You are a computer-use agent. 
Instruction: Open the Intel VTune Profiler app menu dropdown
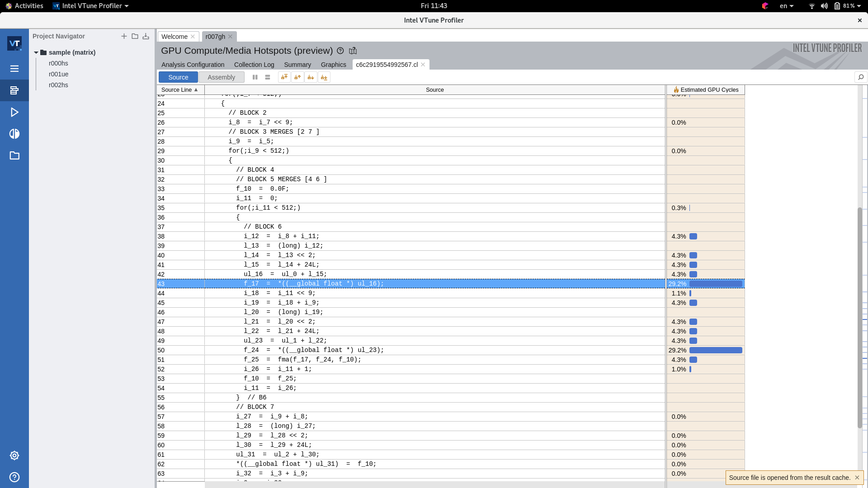[x=91, y=6]
